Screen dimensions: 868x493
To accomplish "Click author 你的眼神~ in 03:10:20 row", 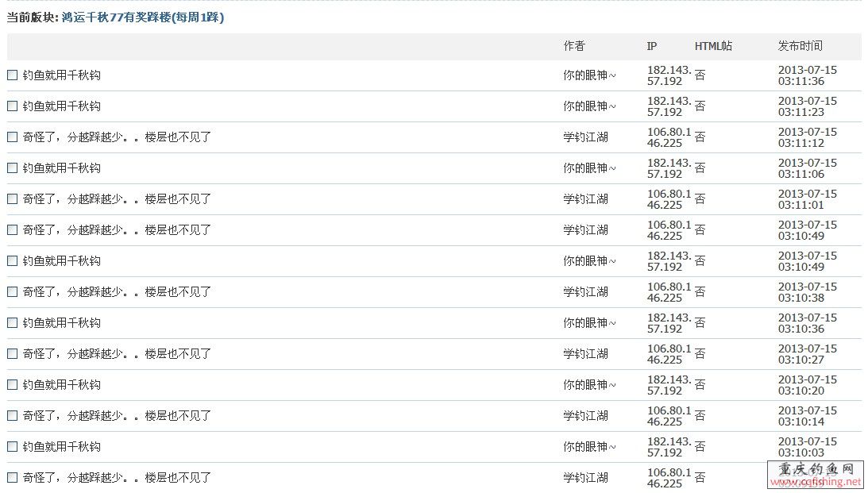I will click(x=589, y=385).
